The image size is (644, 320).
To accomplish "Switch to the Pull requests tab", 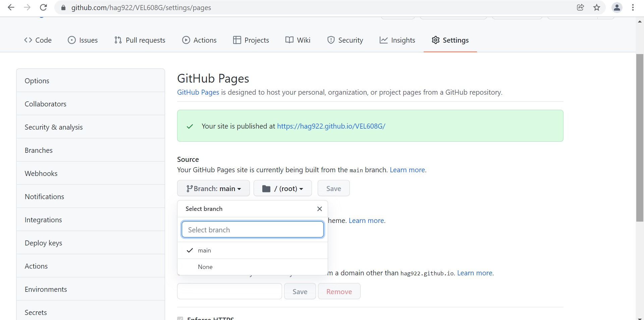I will 140,40.
